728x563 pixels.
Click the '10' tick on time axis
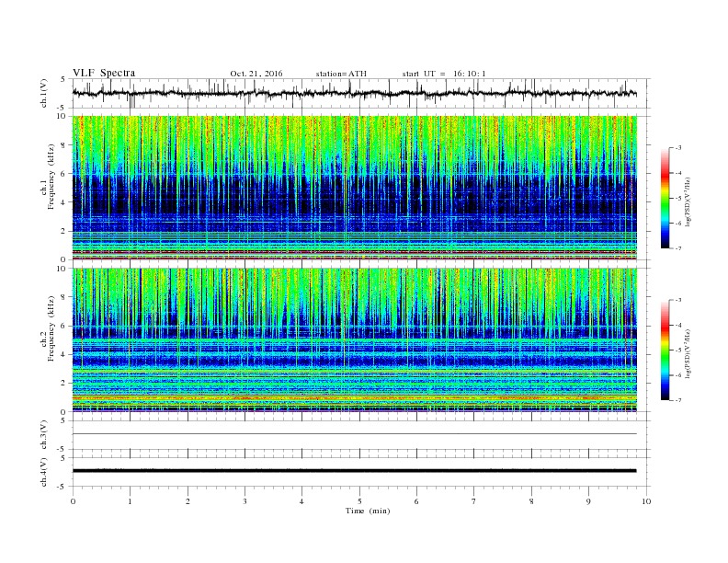coord(646,501)
